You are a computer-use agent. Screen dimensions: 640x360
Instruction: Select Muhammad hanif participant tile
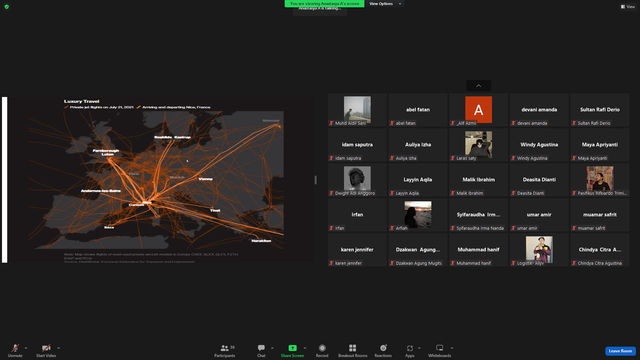point(478,250)
